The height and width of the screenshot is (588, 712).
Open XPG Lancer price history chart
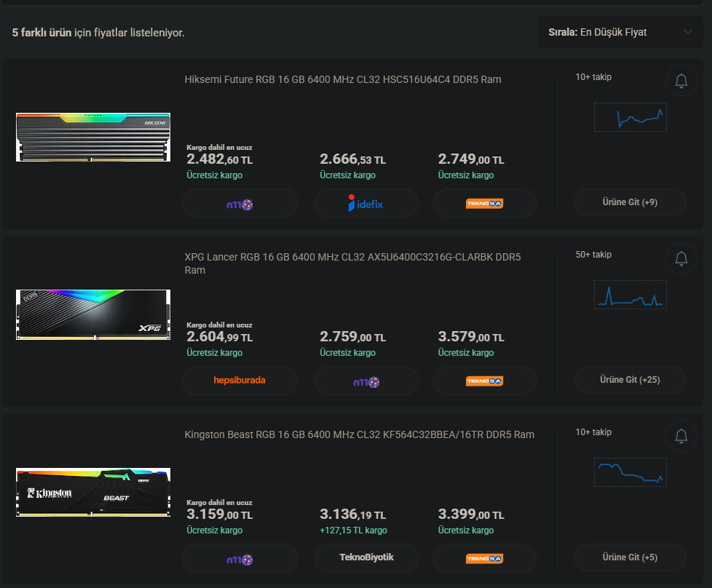click(x=630, y=295)
